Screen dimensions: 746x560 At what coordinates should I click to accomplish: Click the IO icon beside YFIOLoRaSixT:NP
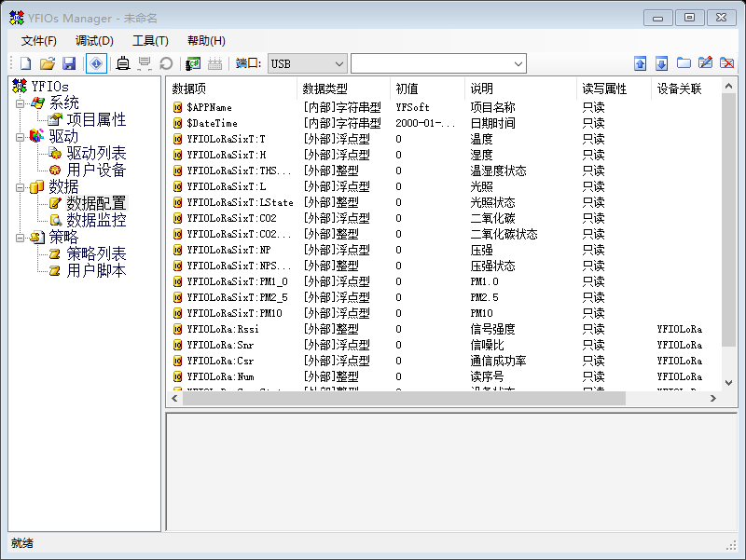pos(177,250)
